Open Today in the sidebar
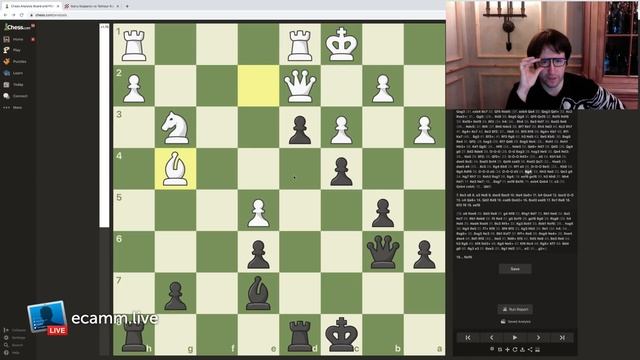This screenshot has width=640, height=360. (13, 84)
